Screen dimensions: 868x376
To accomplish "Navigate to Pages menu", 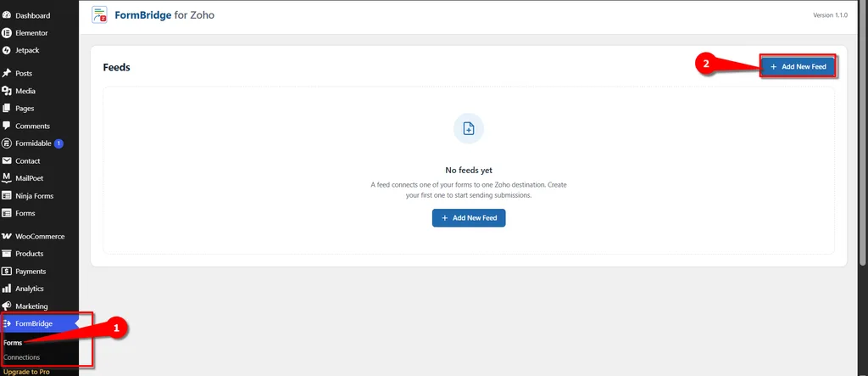I will 25,108.
